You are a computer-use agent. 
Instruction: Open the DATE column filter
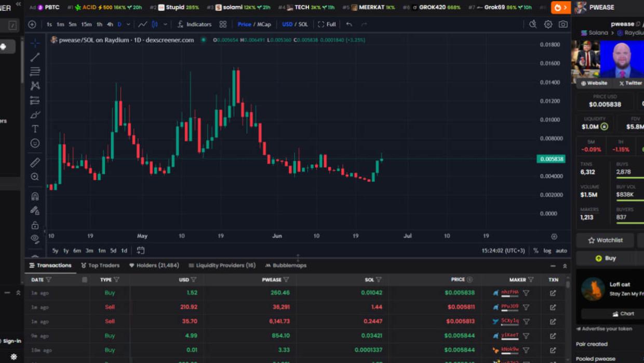(49, 280)
